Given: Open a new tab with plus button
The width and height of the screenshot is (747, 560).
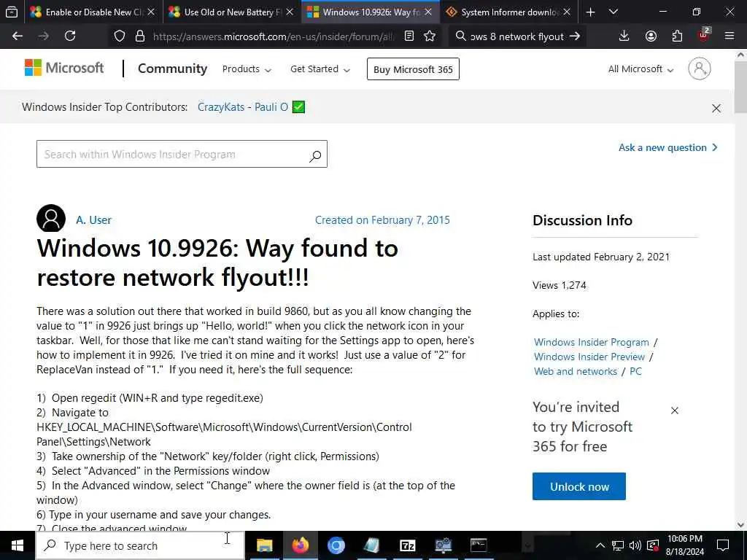Looking at the screenshot, I should click(x=591, y=12).
